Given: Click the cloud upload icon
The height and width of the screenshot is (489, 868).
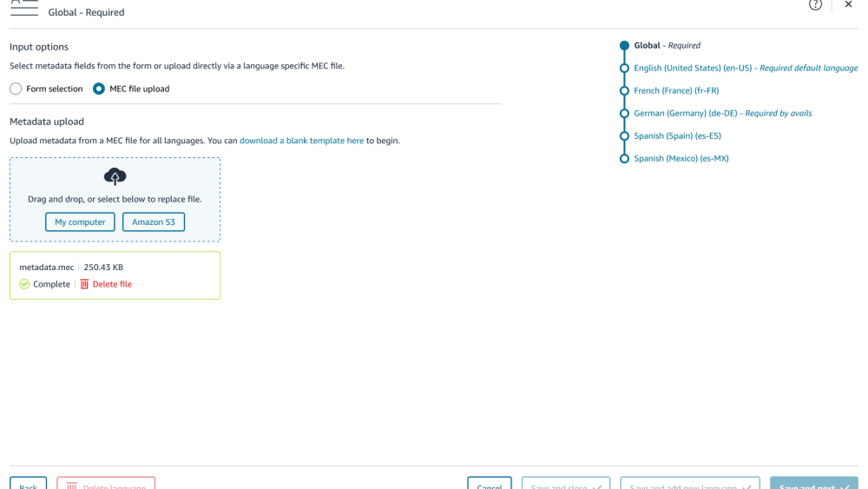Looking at the screenshot, I should point(115,177).
